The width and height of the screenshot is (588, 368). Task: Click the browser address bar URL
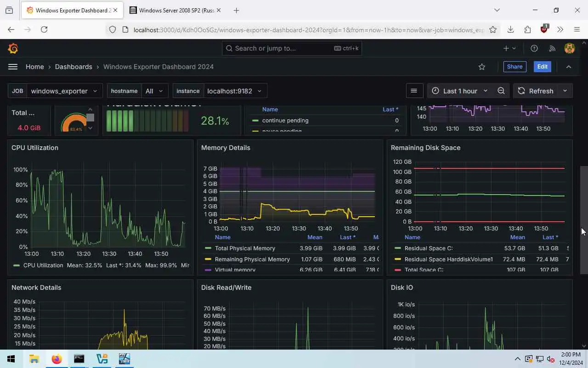[309, 29]
